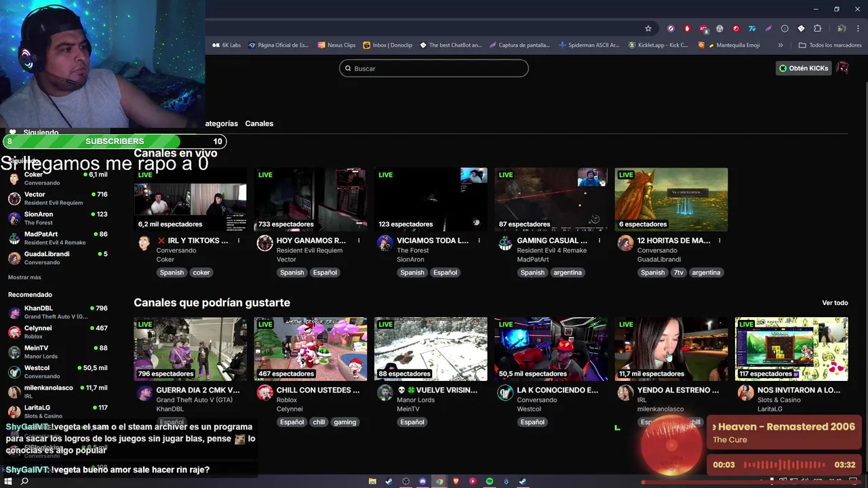Open MeinTV Manor Lords stream thumbnail
The image size is (868, 488).
431,349
